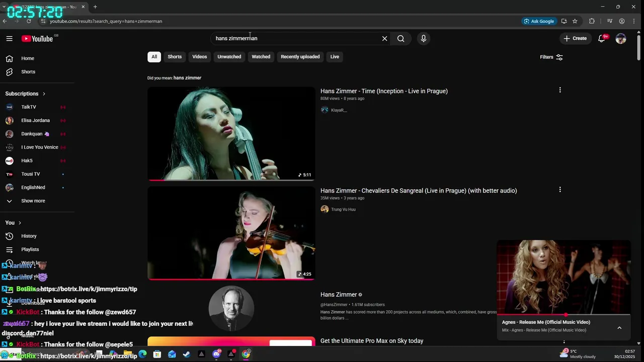Expand the Subscriptions section header
This screenshot has height=362, width=644.
tap(25, 94)
